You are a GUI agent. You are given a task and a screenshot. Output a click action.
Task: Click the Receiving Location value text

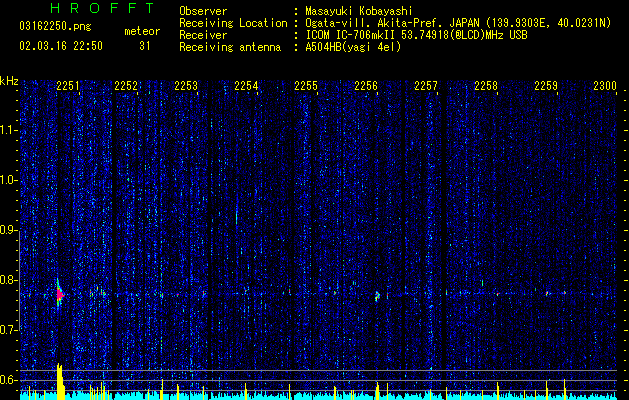(458, 23)
